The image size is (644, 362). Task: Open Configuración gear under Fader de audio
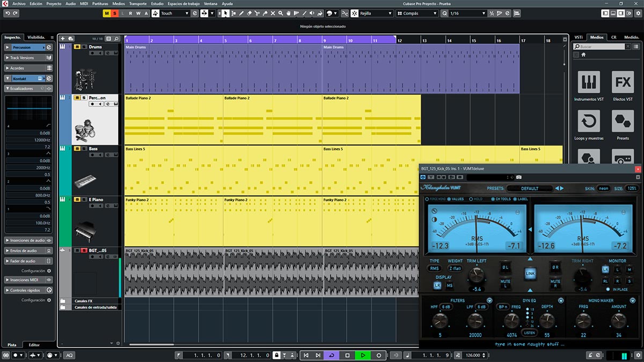49,271
